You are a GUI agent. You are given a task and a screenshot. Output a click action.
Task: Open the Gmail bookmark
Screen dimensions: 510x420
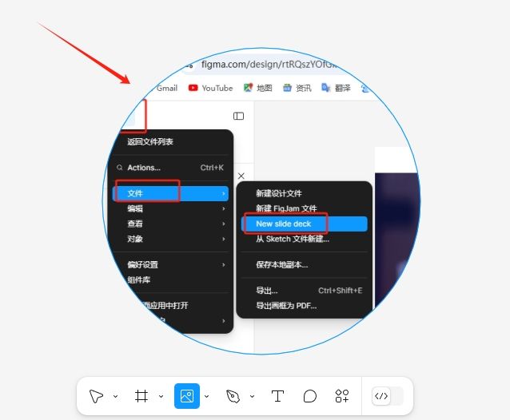(x=167, y=88)
